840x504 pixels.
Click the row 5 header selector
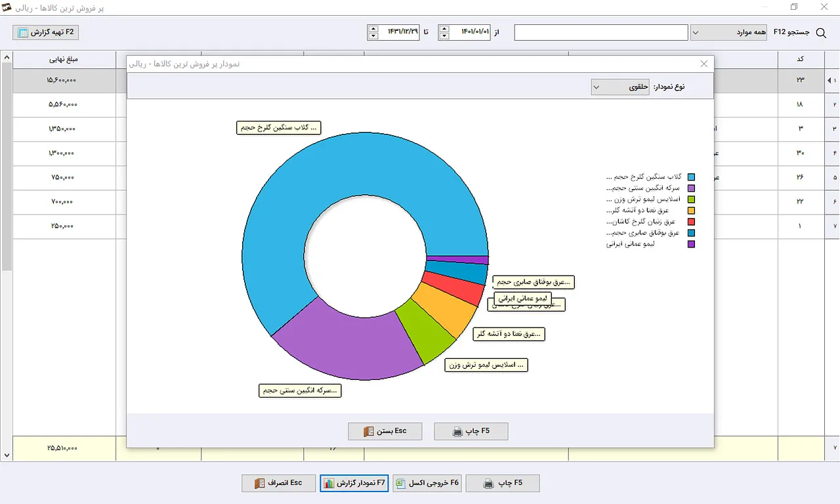831,177
